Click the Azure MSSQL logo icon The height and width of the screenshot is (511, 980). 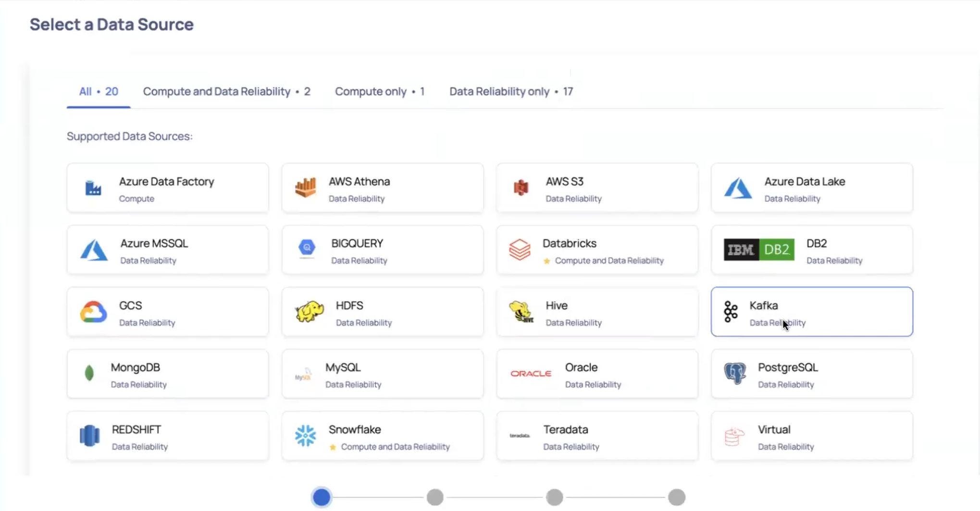[x=94, y=250]
